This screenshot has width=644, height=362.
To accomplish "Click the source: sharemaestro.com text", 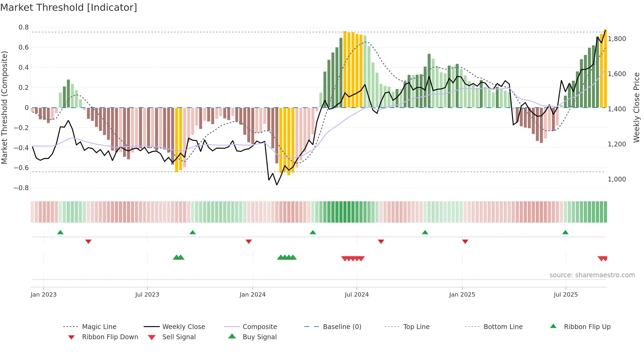I will [592, 275].
